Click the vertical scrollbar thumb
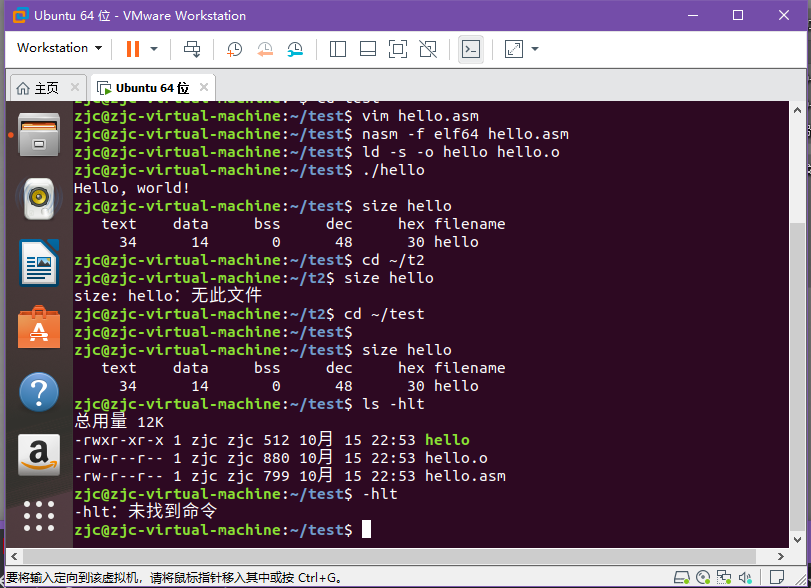The image size is (811, 588). (797, 376)
